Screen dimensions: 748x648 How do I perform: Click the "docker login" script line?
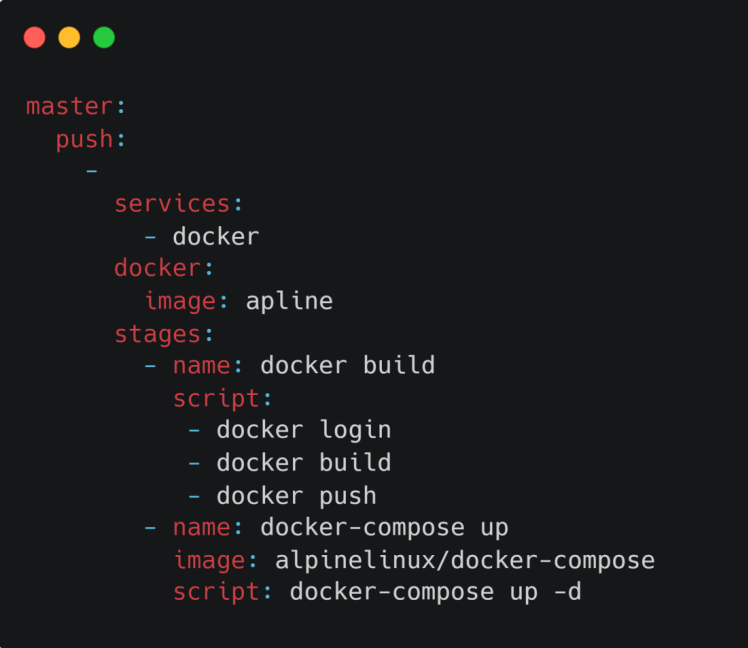[x=303, y=430]
